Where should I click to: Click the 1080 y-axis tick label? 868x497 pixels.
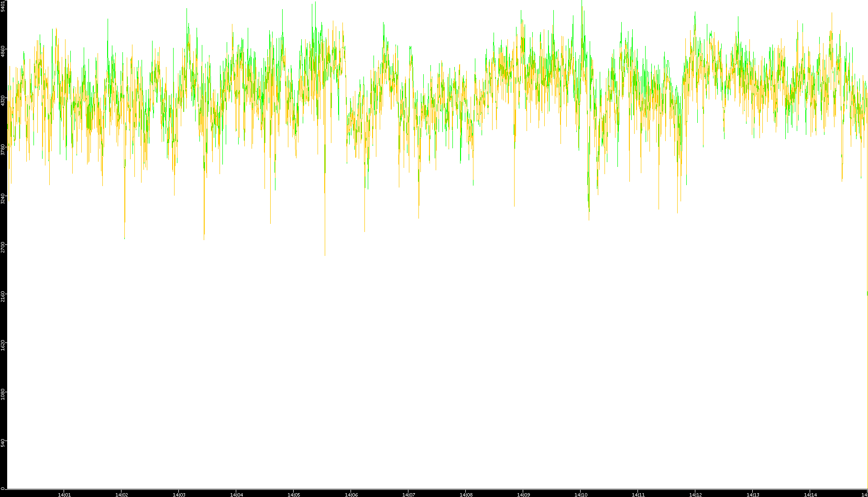3,395
